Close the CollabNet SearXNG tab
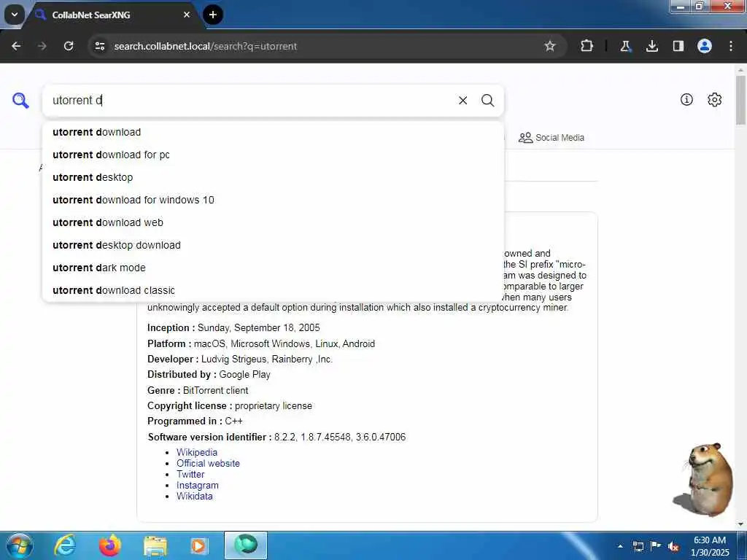This screenshot has height=560, width=747. coord(187,15)
